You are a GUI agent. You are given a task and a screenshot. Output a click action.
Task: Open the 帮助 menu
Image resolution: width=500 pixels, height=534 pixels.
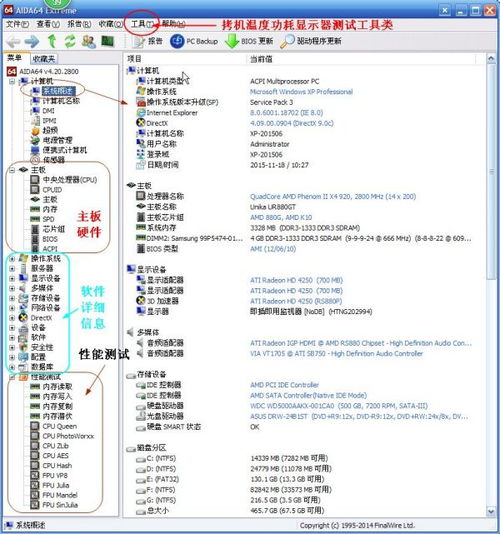[173, 23]
